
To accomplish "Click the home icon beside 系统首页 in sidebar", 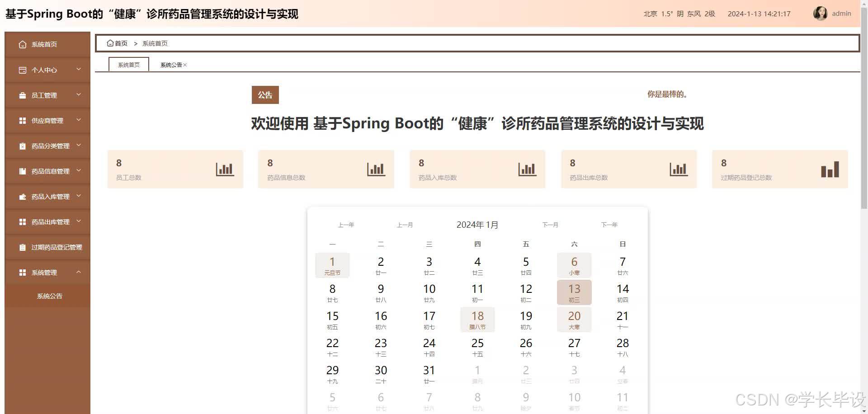I will 23,44.
